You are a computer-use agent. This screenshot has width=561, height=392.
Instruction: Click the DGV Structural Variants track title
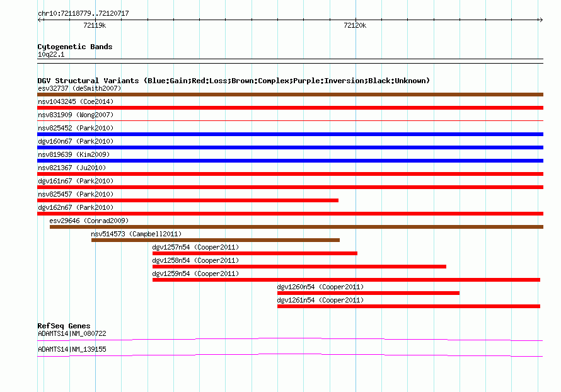(x=234, y=81)
